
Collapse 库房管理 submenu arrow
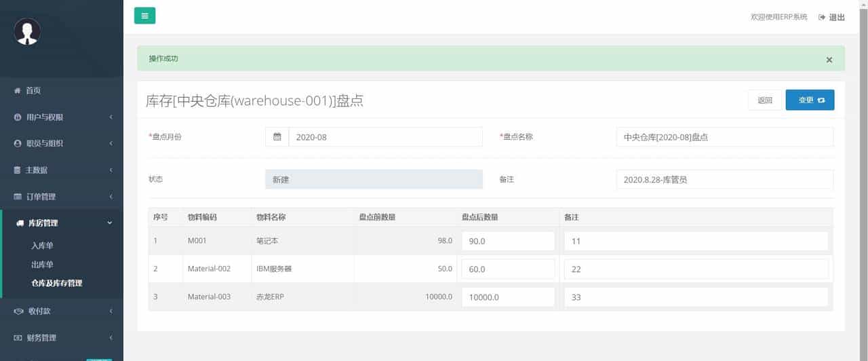coord(110,223)
